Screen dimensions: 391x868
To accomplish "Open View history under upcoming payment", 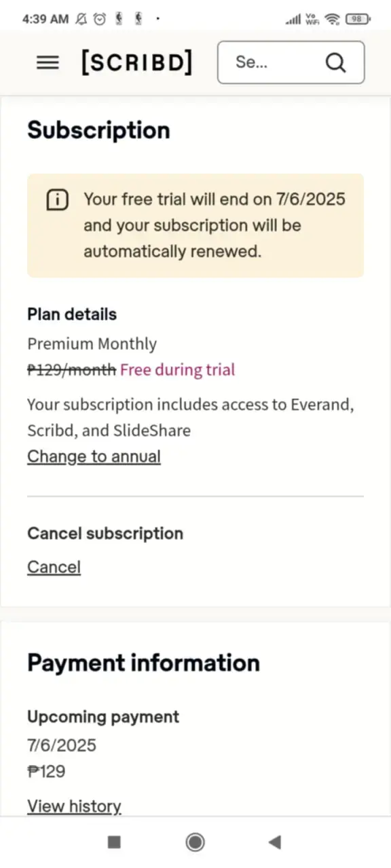I will click(74, 806).
